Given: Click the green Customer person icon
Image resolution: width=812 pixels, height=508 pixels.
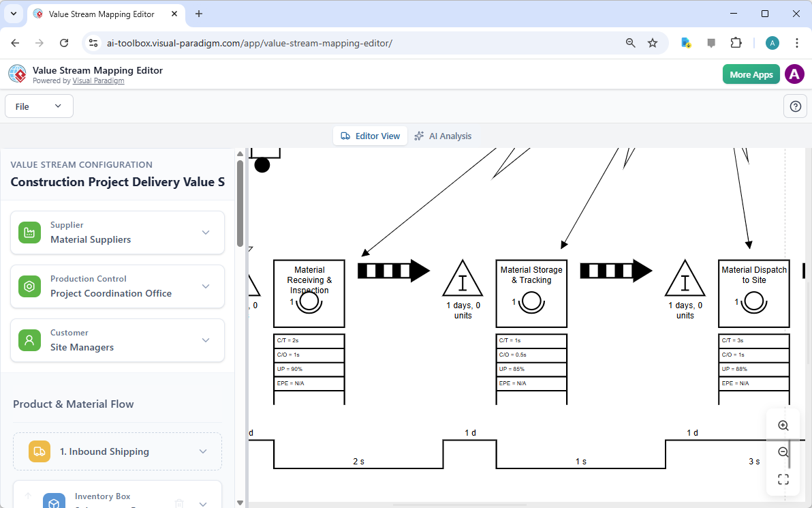Looking at the screenshot, I should [29, 340].
